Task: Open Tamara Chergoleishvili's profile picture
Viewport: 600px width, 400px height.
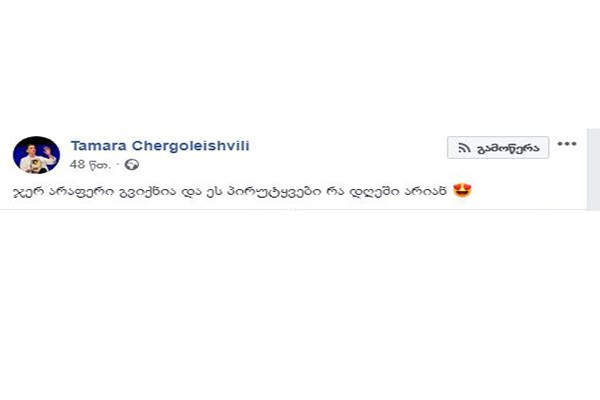Action: coord(36,155)
